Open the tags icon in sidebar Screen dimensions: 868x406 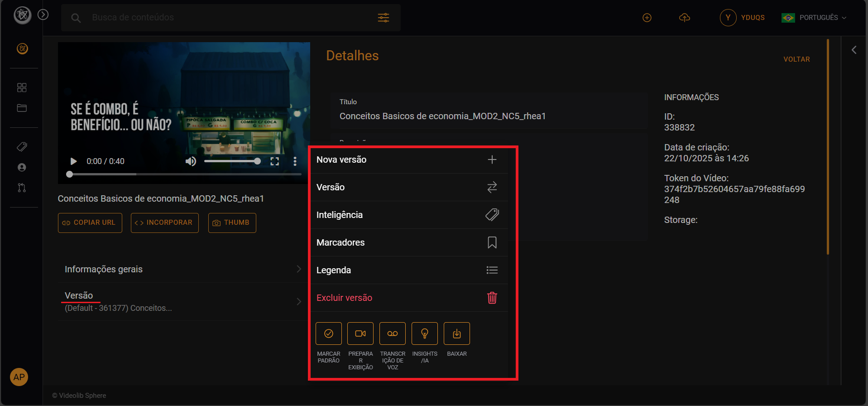click(22, 147)
